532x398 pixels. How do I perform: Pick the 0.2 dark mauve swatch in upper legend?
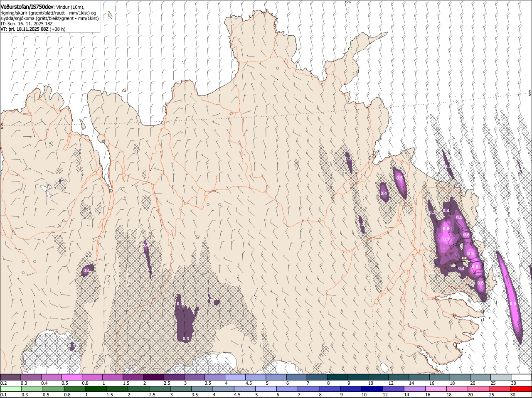(10, 377)
